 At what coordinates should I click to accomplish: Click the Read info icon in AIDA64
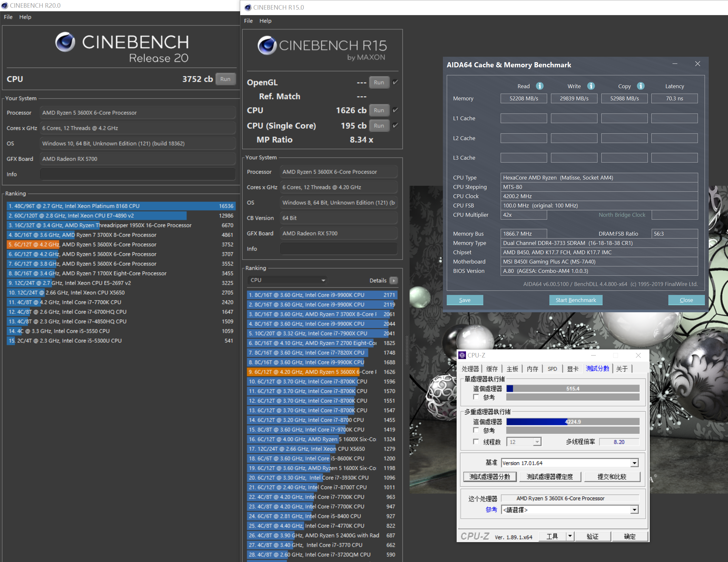point(540,86)
